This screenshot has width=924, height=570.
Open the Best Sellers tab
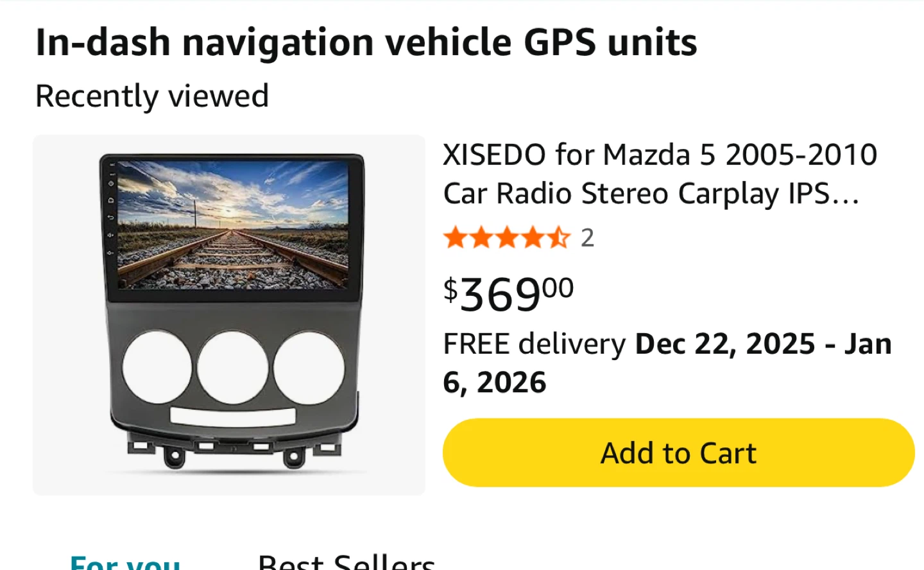point(346,561)
